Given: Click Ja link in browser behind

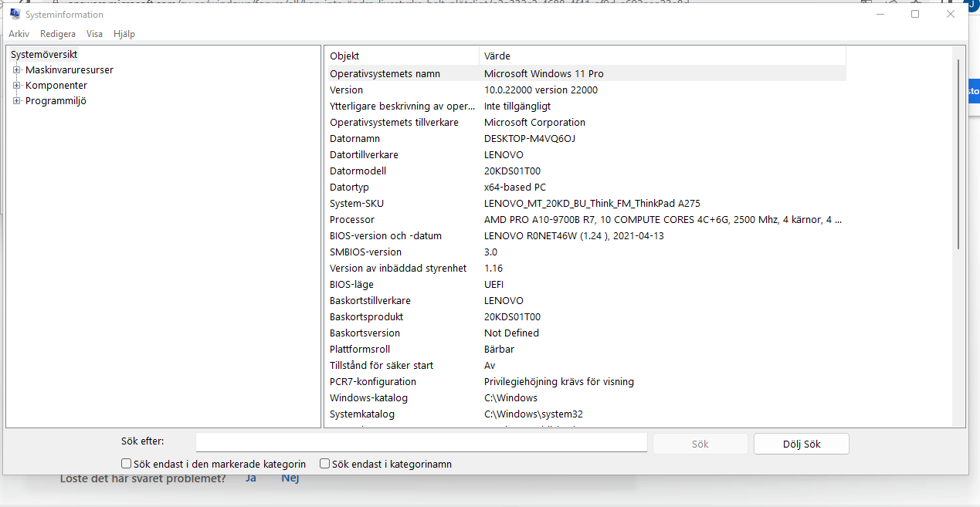Looking at the screenshot, I should [x=250, y=478].
